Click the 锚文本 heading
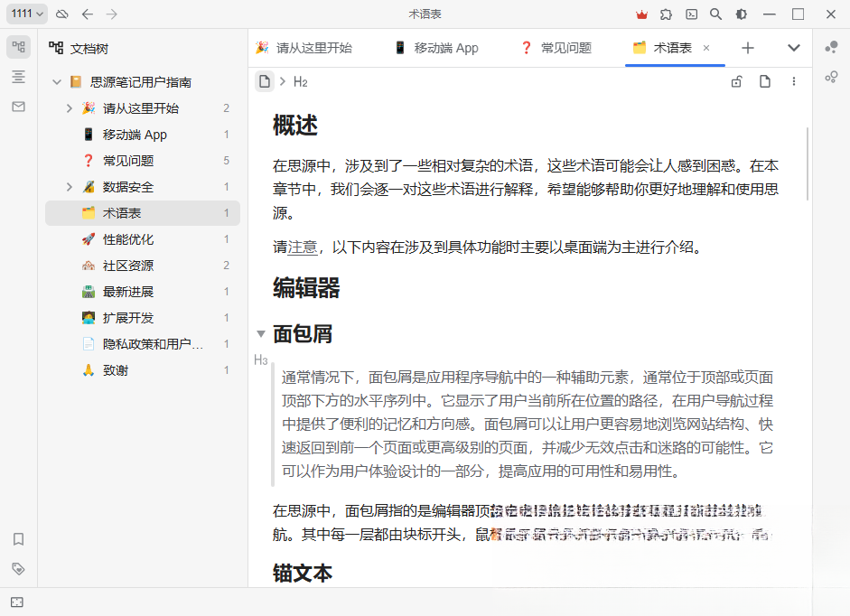Viewport: 850px width, 616px height. (x=303, y=574)
